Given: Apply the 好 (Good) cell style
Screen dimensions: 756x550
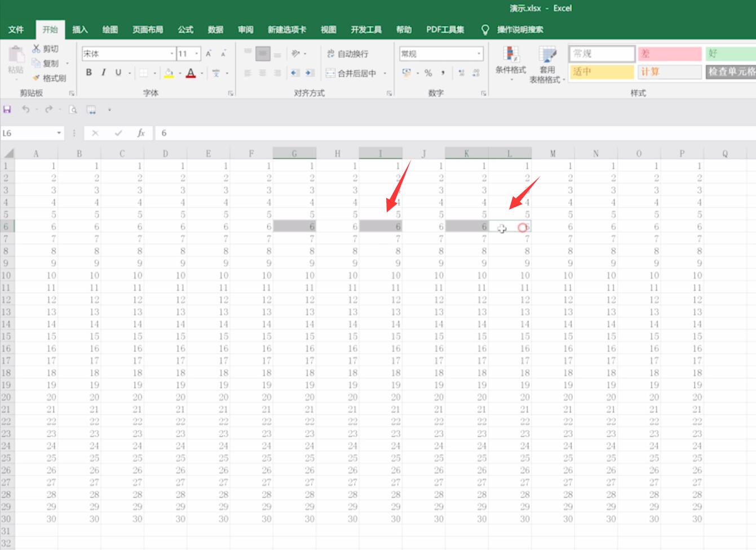Looking at the screenshot, I should click(731, 54).
